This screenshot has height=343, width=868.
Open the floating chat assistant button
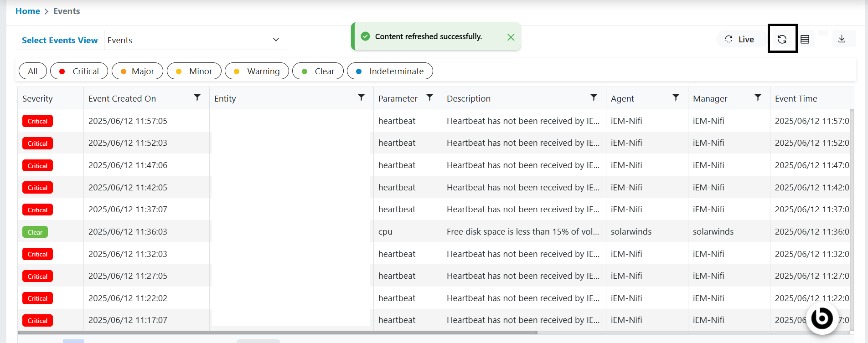coord(822,318)
